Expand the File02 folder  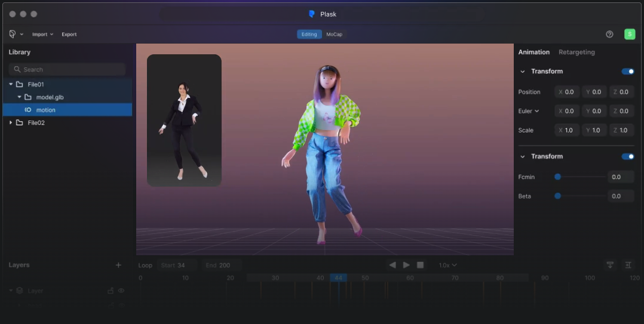click(11, 123)
